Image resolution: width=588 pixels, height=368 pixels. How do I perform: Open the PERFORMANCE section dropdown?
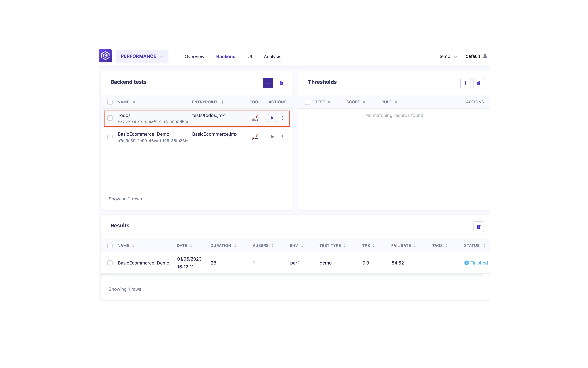click(x=142, y=56)
